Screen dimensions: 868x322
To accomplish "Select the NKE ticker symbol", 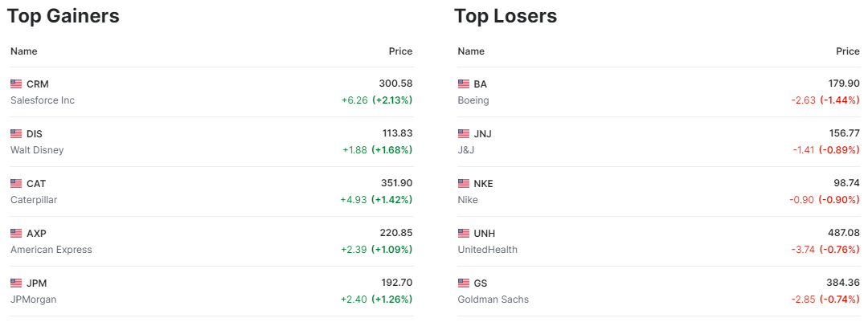I will coord(484,183).
